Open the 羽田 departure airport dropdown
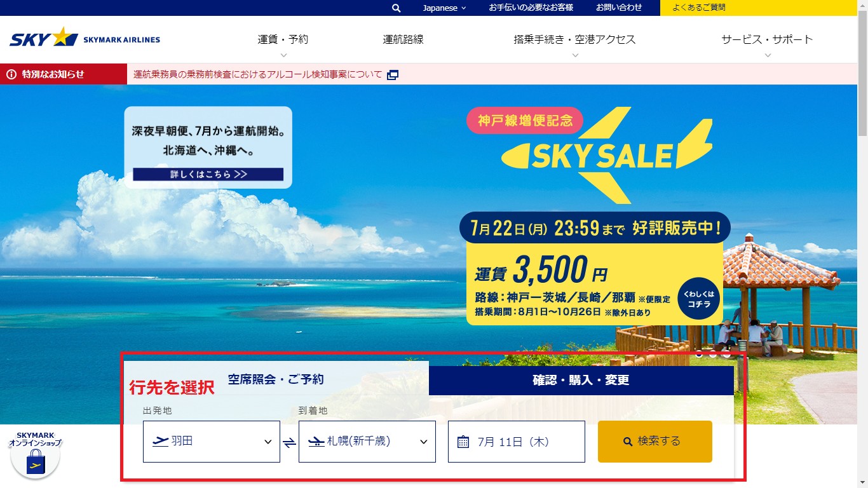Screen dimensions: 868x488 [212, 442]
